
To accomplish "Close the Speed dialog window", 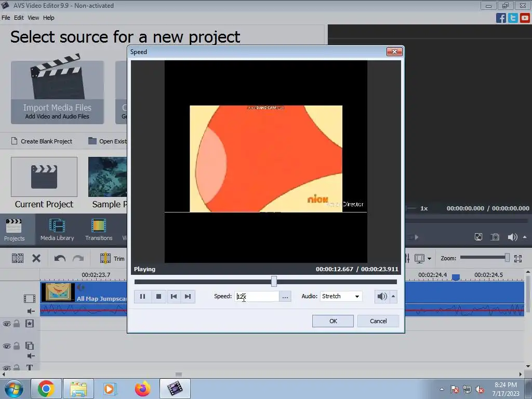I will point(394,51).
